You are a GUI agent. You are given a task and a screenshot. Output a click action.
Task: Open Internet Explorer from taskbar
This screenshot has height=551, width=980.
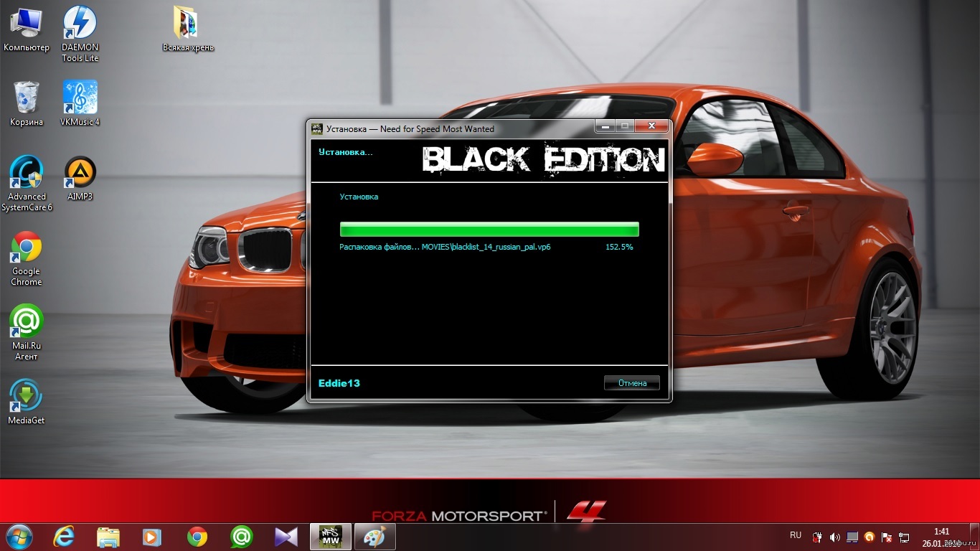tap(65, 536)
